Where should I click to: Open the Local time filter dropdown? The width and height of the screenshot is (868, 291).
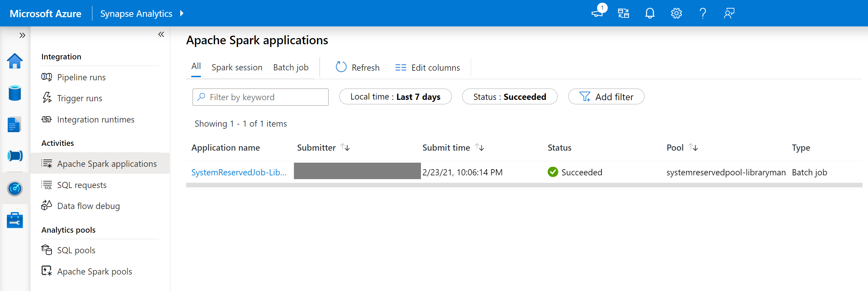point(395,97)
